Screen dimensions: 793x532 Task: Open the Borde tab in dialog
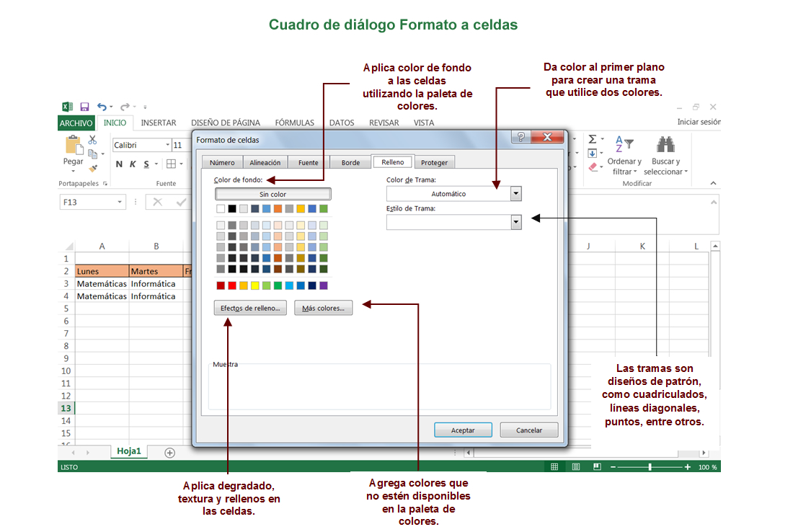tap(350, 162)
